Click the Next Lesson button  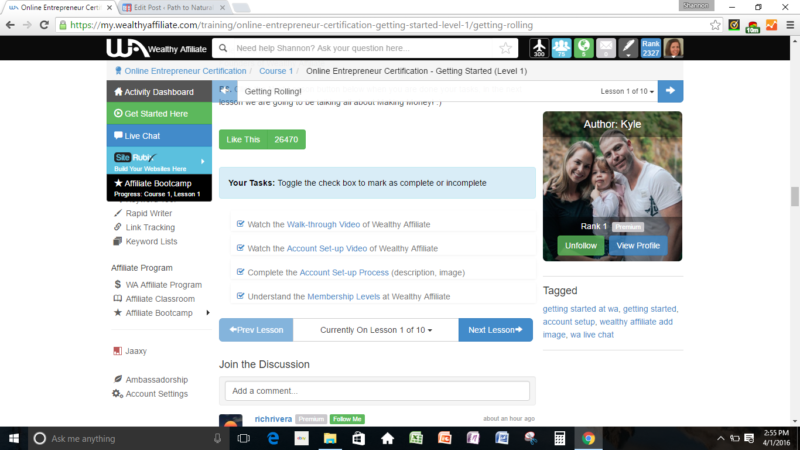point(495,330)
